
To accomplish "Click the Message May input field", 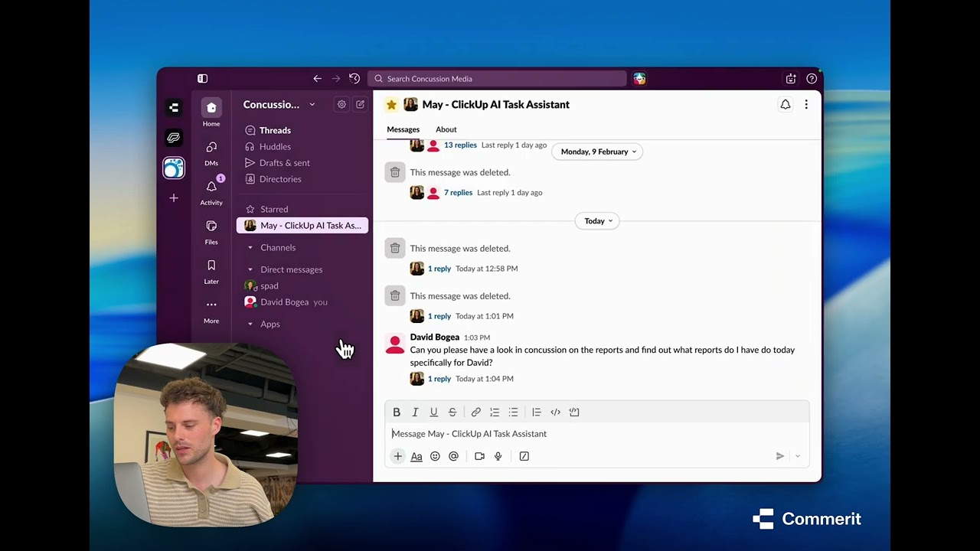I will (597, 433).
